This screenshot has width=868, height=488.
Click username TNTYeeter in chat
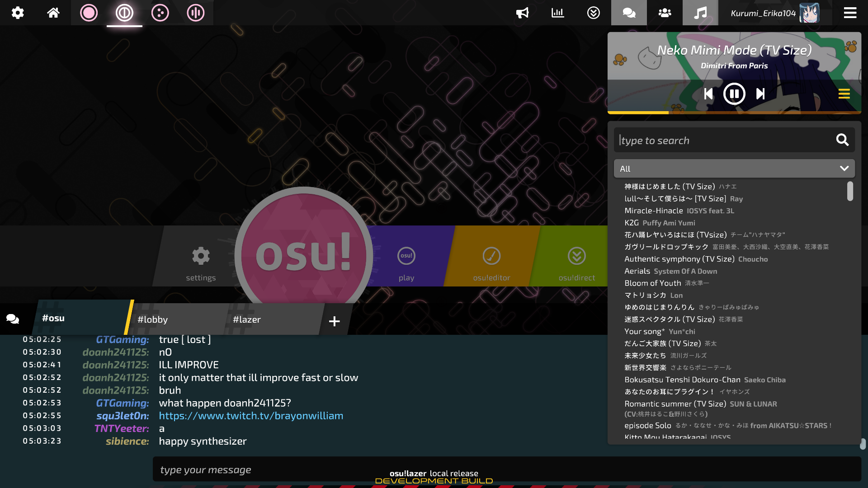[122, 428]
